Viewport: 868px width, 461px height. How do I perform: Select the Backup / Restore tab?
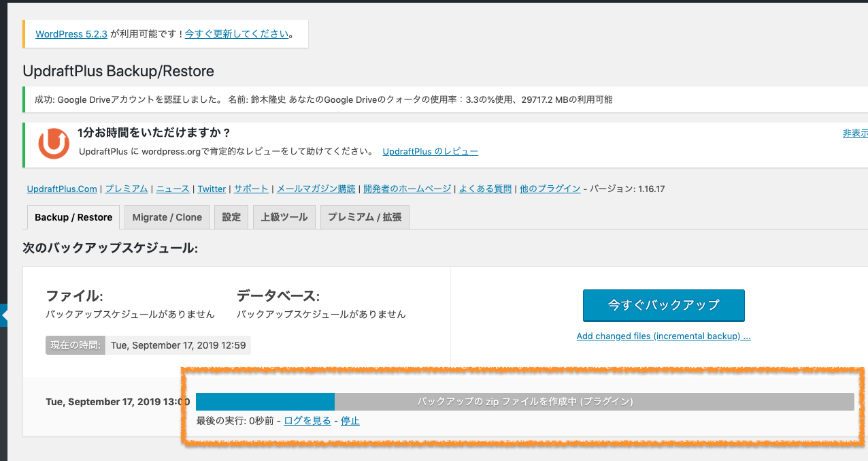[73, 217]
